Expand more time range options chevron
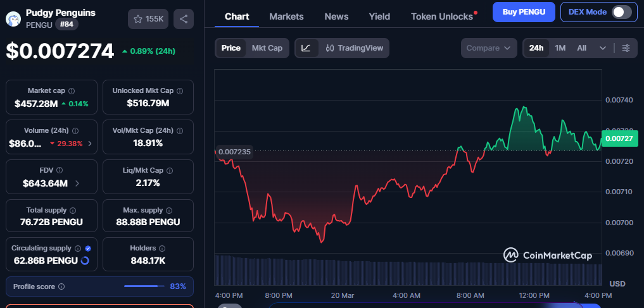 [602, 48]
